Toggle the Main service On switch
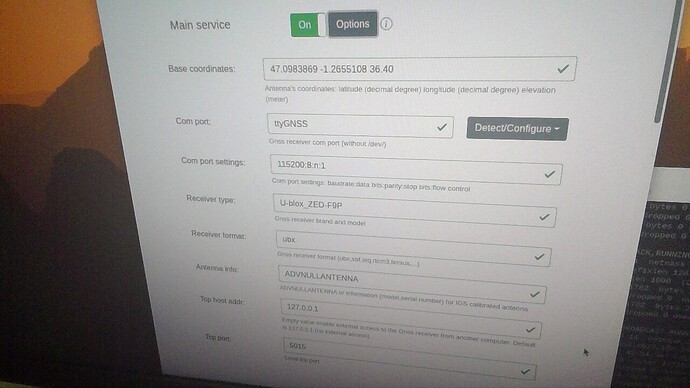This screenshot has height=388, width=690. coord(308,25)
